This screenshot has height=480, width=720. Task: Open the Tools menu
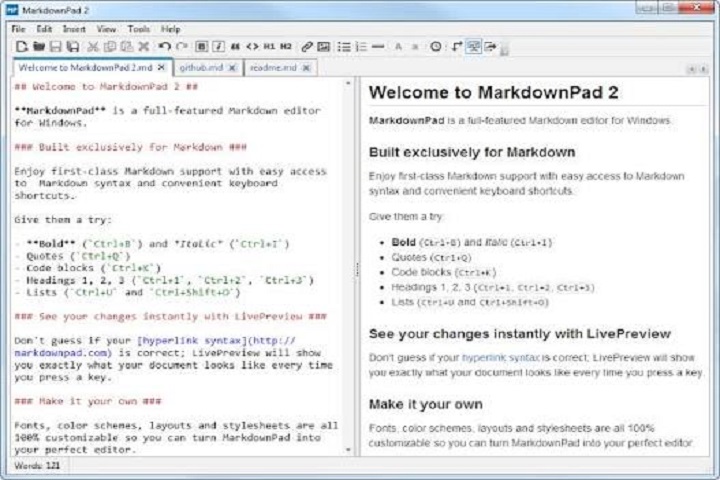139,29
